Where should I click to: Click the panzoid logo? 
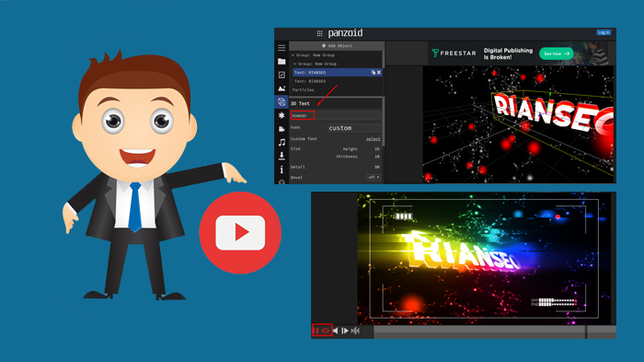[345, 33]
